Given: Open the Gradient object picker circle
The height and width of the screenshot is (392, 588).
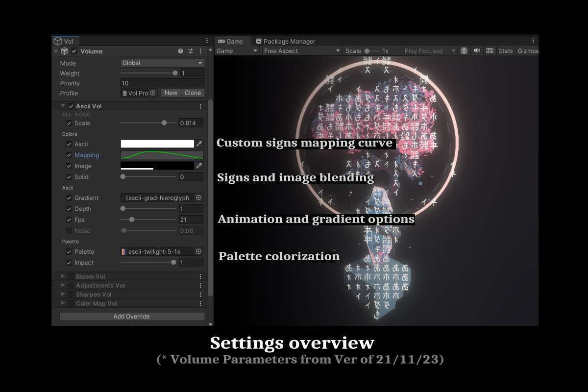Looking at the screenshot, I should pos(198,197).
